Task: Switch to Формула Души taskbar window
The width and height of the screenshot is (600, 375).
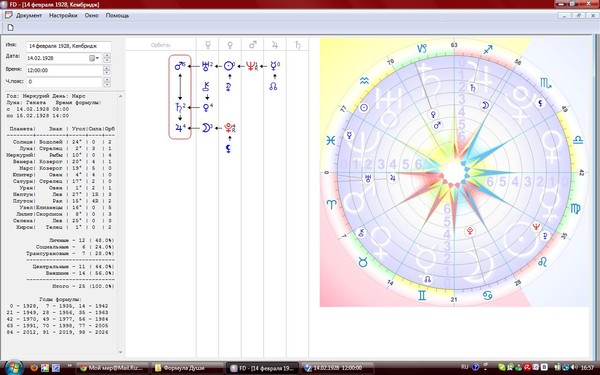Action: click(x=187, y=368)
